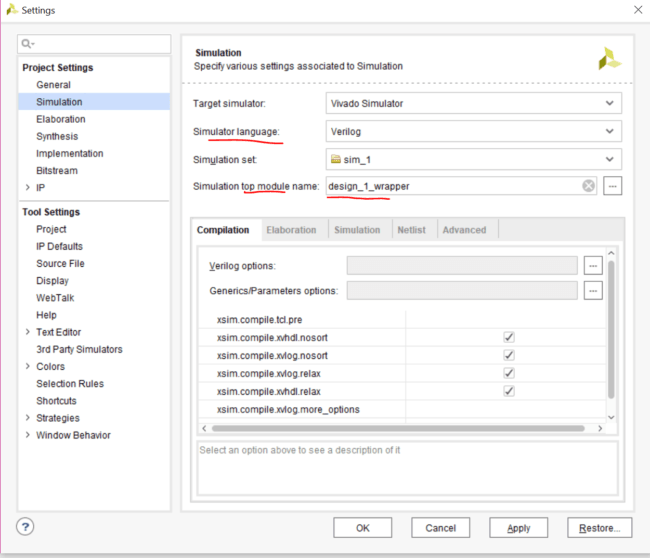The width and height of the screenshot is (650, 558).
Task: Toggle xsim.compile.xvlog.nosort checkbox
Action: (509, 355)
